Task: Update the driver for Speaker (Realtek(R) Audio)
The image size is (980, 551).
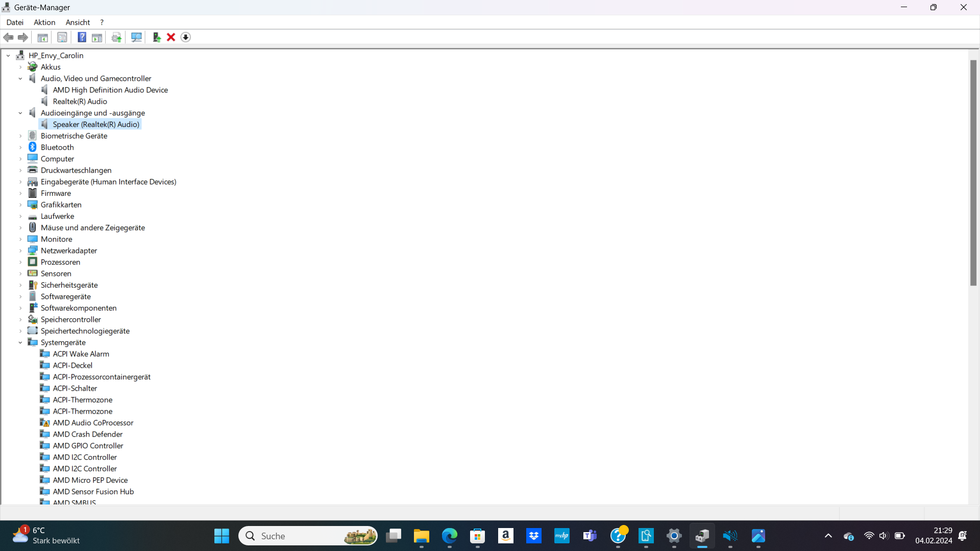Action: coord(116,37)
